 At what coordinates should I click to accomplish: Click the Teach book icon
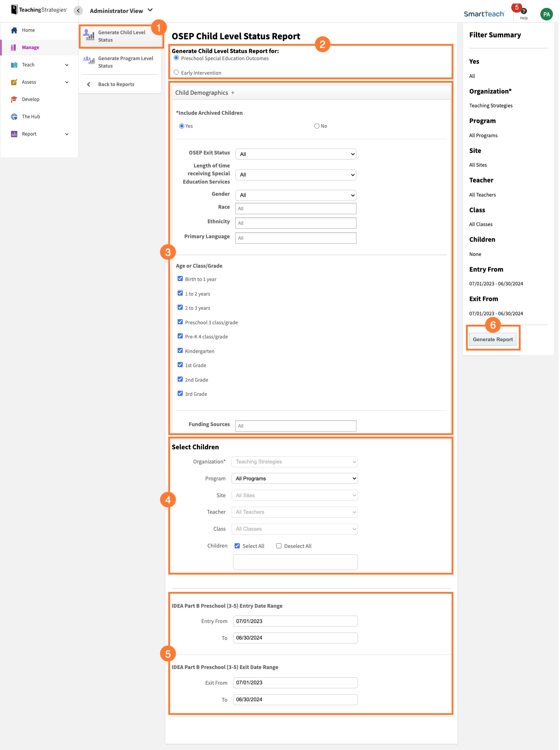point(14,65)
